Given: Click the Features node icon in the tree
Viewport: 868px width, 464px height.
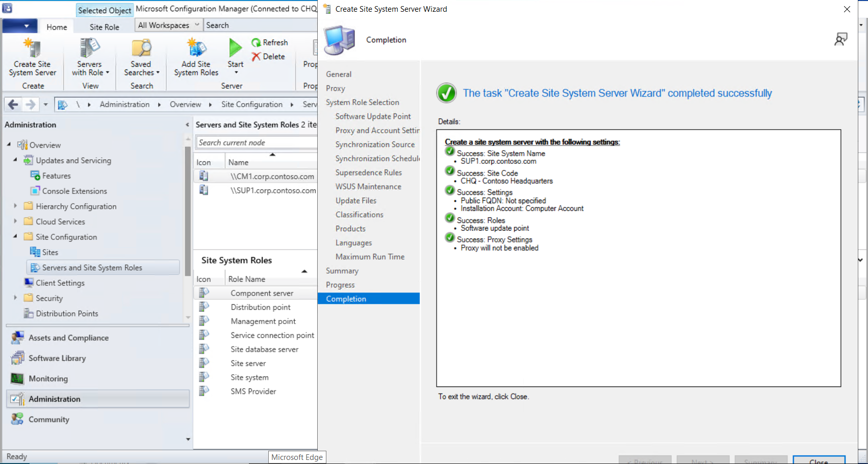Looking at the screenshot, I should coord(35,176).
